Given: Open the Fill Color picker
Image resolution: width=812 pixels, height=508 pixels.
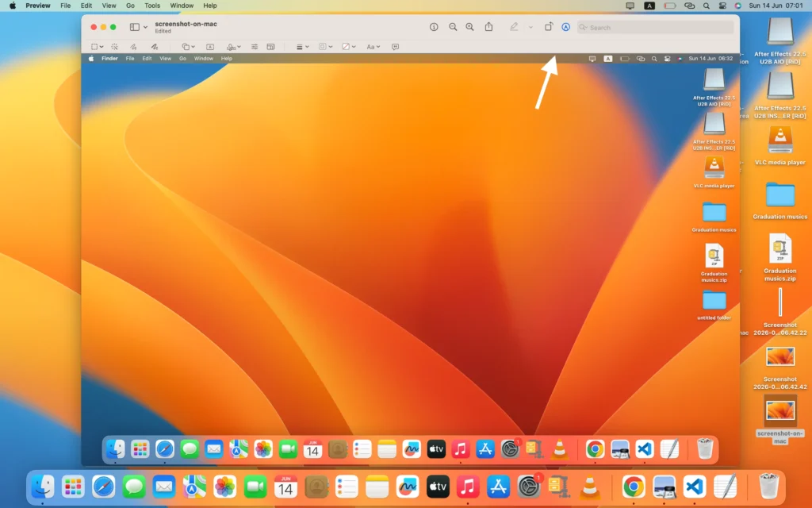Looking at the screenshot, I should (x=349, y=47).
